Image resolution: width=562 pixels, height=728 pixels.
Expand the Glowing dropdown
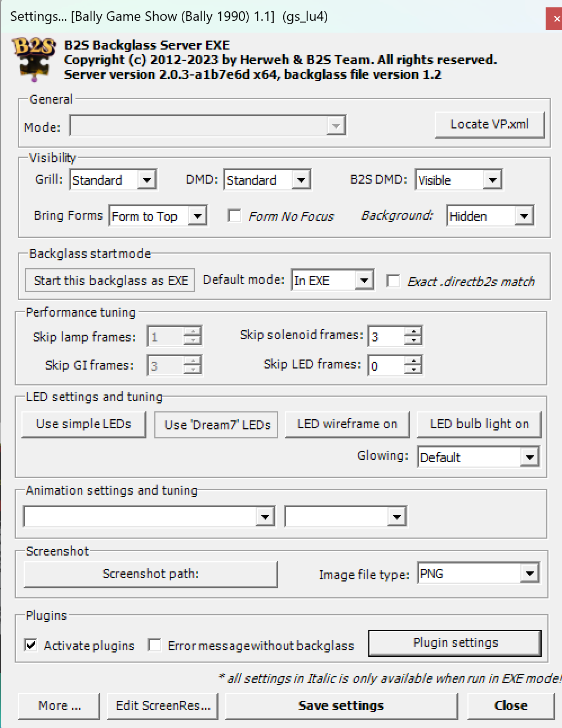[529, 457]
